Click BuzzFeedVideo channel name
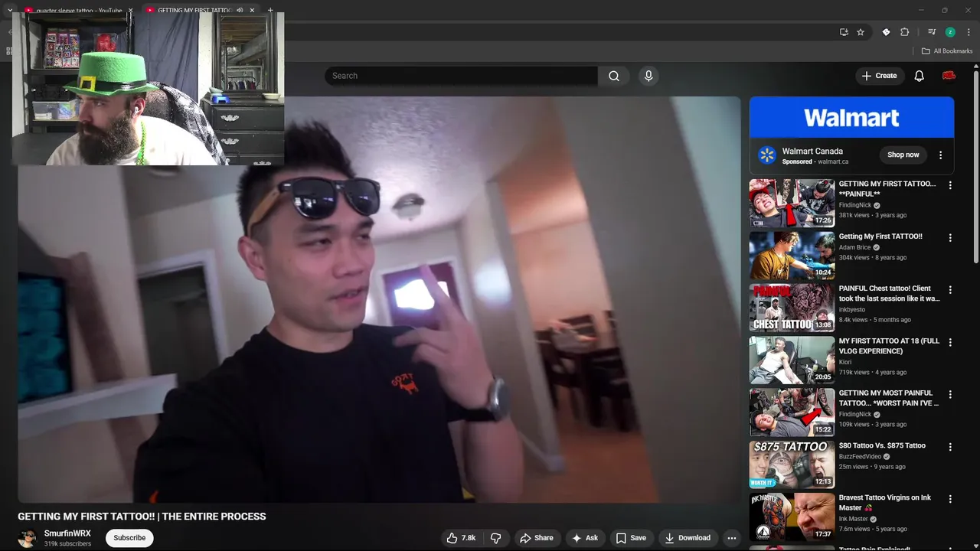This screenshot has width=980, height=551. click(x=860, y=456)
